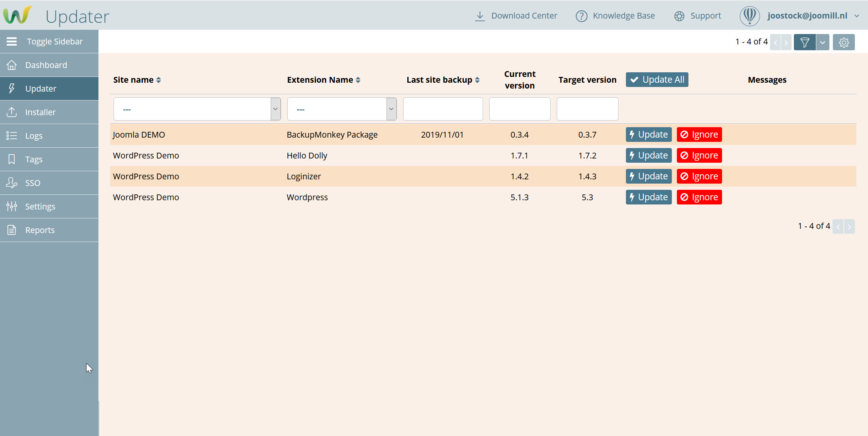
Task: Click the hamburger Toggle Sidebar icon
Action: coord(12,41)
